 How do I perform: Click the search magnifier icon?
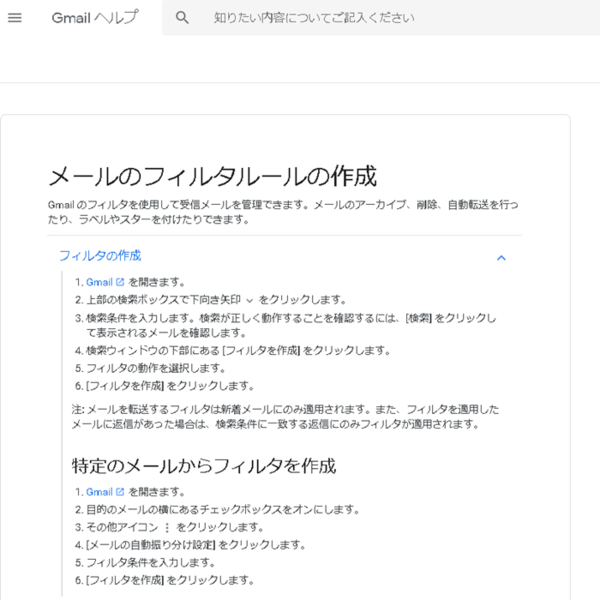pos(182,18)
